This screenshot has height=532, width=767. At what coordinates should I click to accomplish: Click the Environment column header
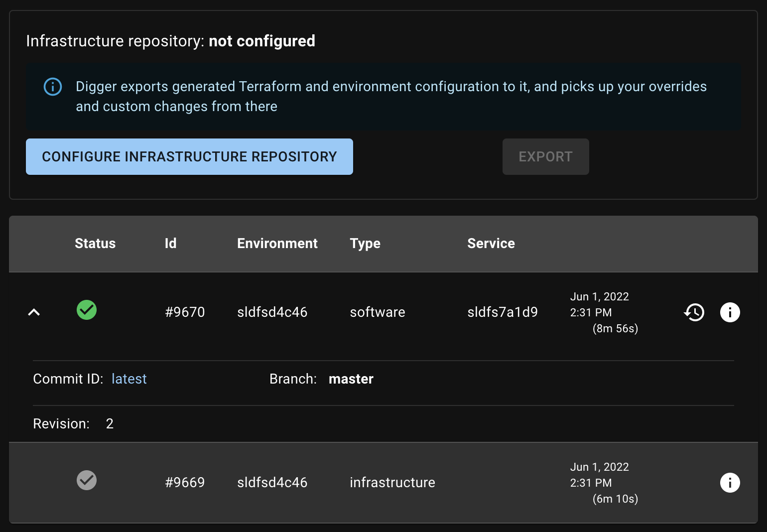tap(277, 244)
